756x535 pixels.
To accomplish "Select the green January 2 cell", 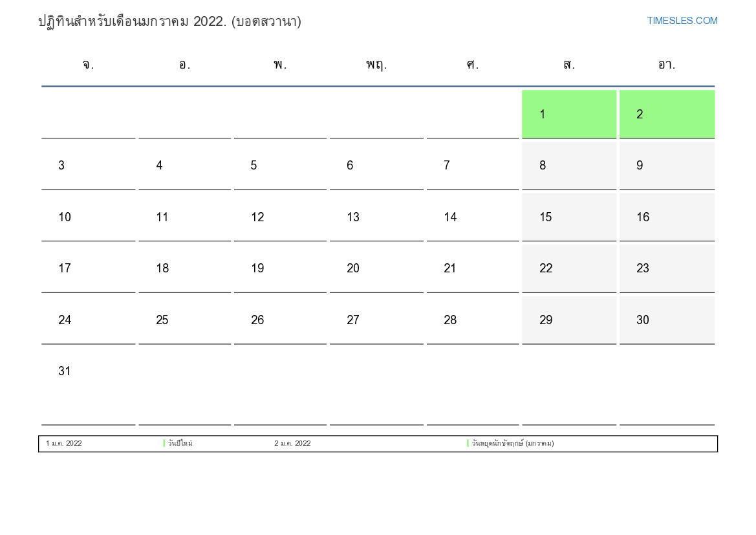I will (x=666, y=115).
